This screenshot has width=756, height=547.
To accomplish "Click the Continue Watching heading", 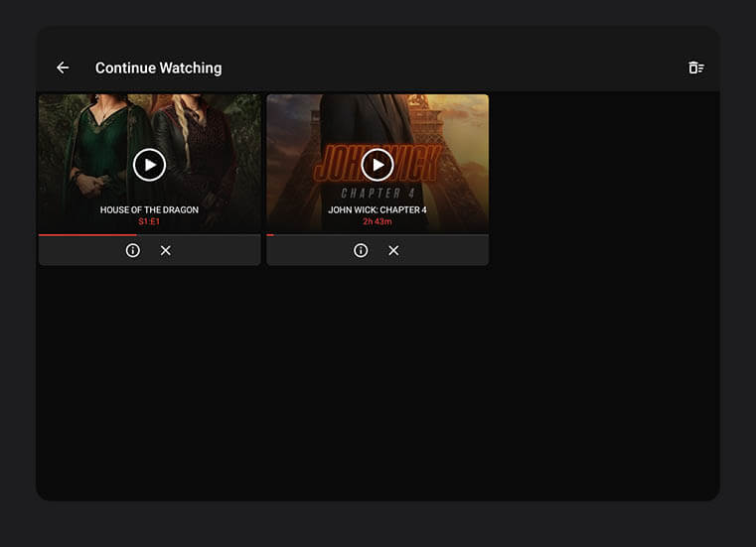I will pyautogui.click(x=159, y=68).
